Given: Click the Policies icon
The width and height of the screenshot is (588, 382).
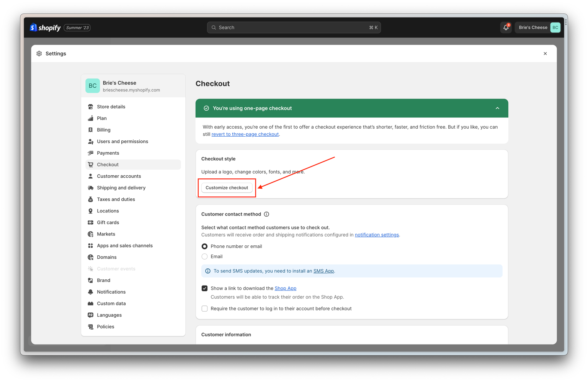Looking at the screenshot, I should point(91,327).
